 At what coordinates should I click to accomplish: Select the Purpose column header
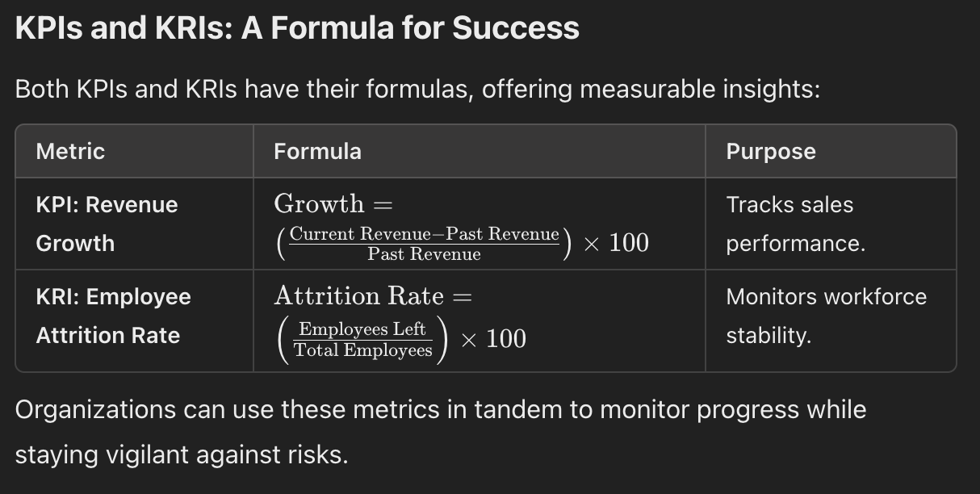[770, 152]
